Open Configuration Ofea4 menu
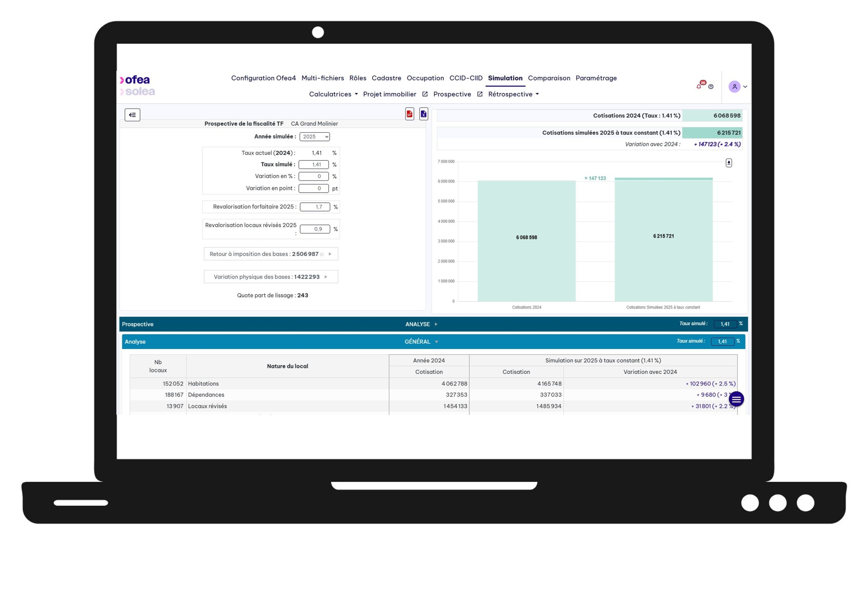The width and height of the screenshot is (868, 616). click(263, 78)
